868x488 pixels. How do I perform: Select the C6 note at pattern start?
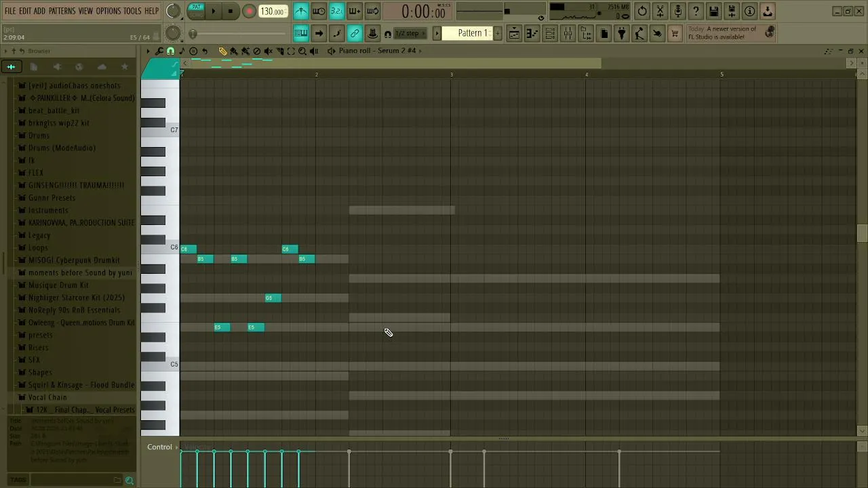(x=189, y=249)
